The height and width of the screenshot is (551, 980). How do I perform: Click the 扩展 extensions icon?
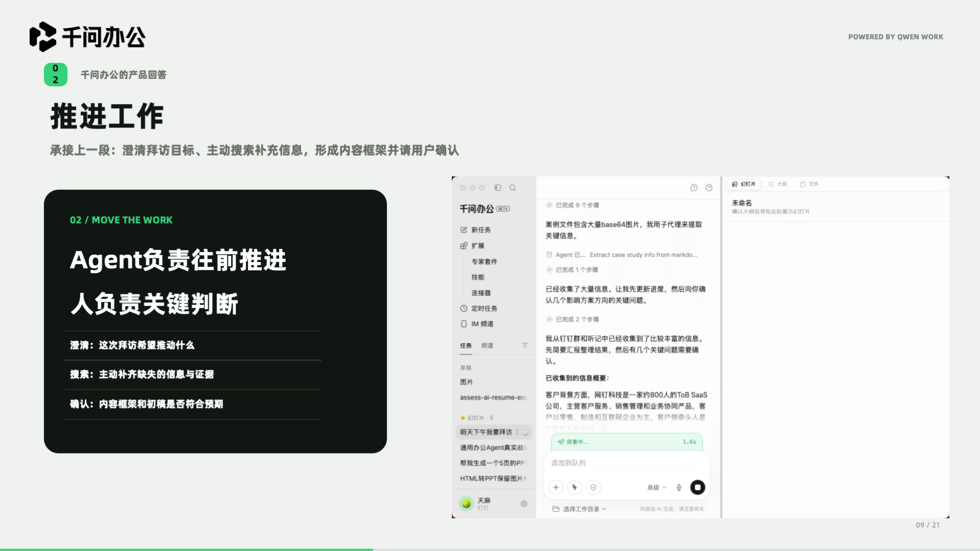tap(463, 245)
